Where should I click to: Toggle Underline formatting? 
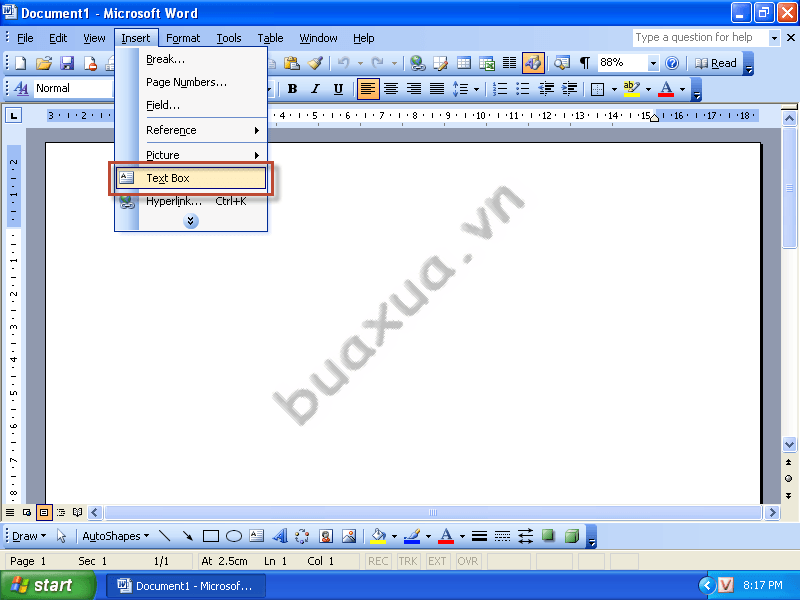click(x=338, y=89)
